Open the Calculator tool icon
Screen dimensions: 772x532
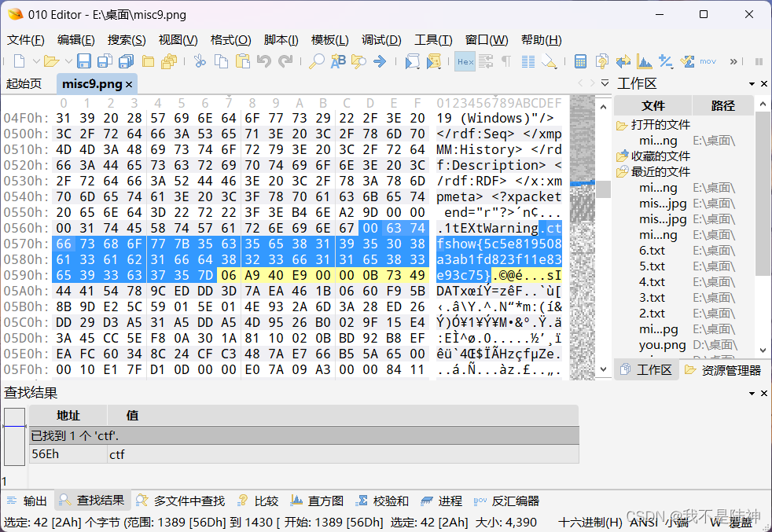click(x=580, y=61)
